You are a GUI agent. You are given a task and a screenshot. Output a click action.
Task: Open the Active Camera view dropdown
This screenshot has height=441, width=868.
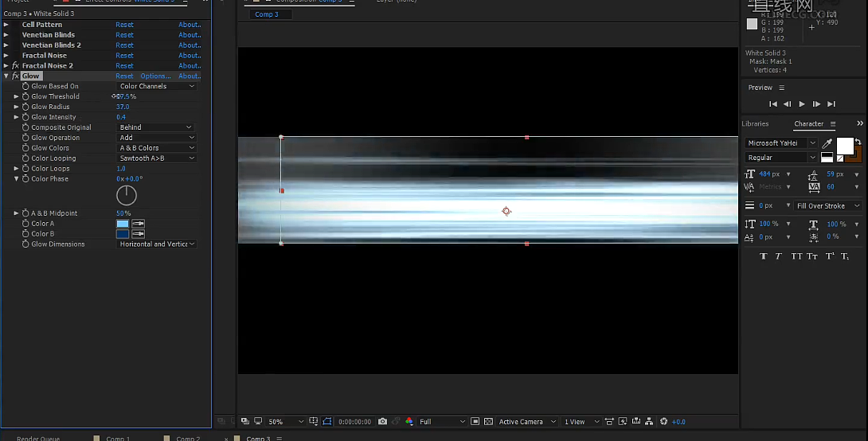527,422
